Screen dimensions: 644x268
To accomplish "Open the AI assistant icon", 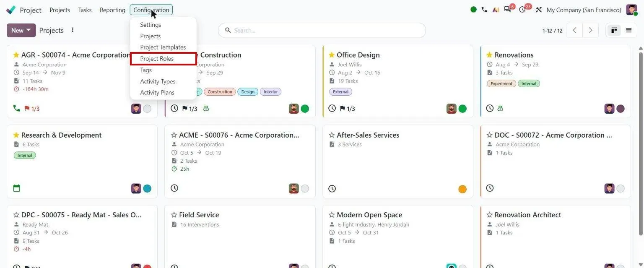I will [496, 9].
